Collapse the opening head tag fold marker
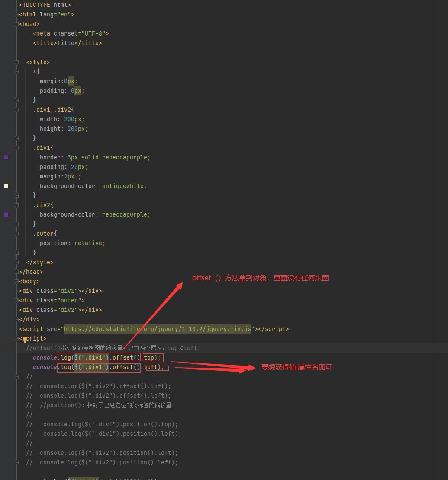 16,24
